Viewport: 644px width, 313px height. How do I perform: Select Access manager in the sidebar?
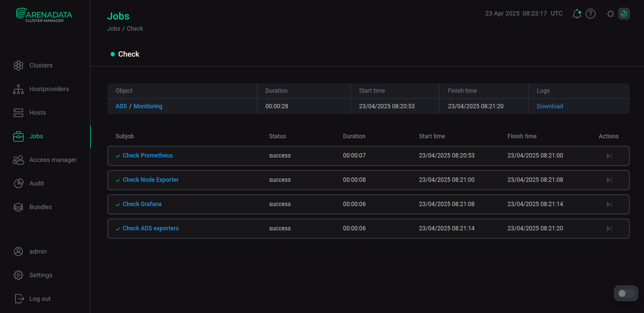click(x=53, y=160)
